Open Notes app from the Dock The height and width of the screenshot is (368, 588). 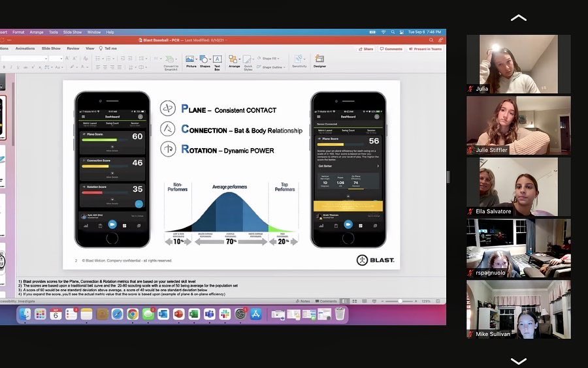(86, 314)
